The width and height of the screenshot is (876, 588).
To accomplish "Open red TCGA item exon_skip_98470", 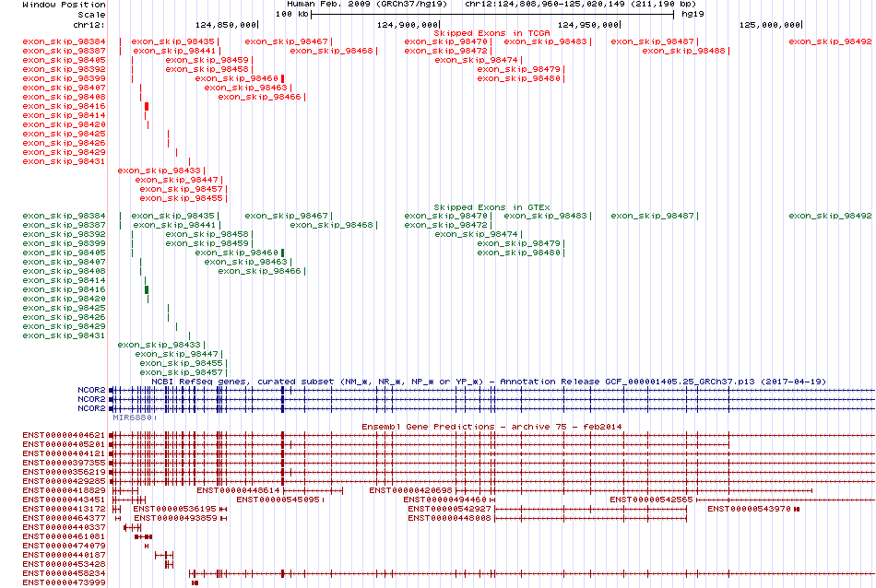I will click(x=445, y=41).
